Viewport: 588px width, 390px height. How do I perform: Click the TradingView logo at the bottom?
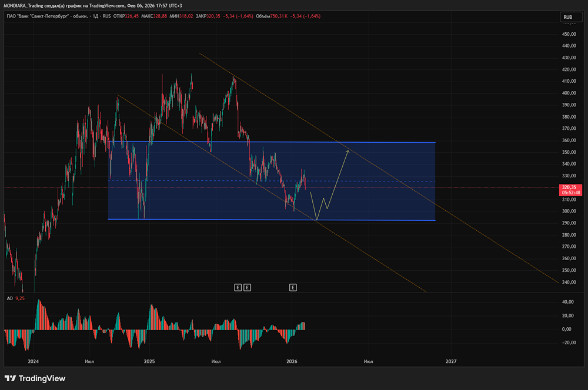coord(35,378)
